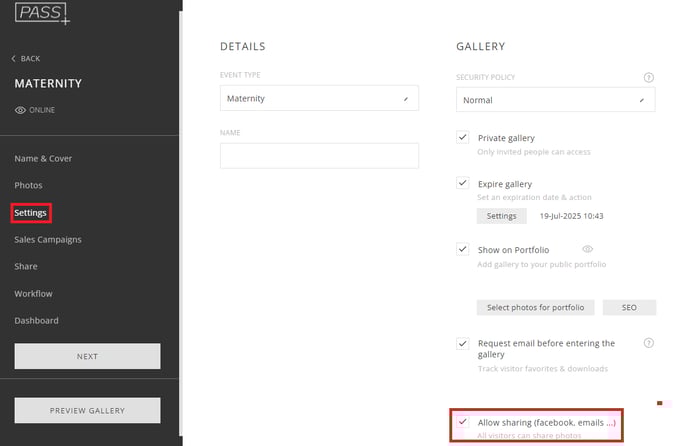
Task: Open Sales Campaigns in sidebar
Action: (48, 240)
